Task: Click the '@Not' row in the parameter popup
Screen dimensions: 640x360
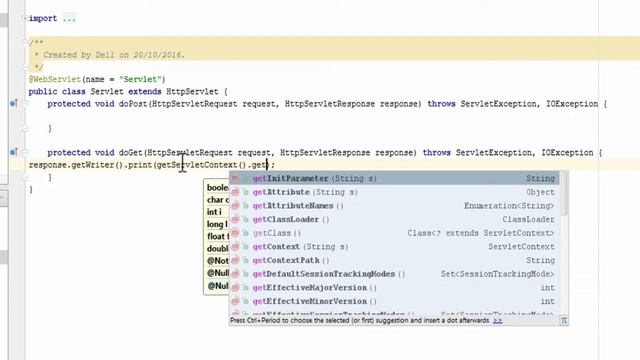Action: pyautogui.click(x=217, y=260)
